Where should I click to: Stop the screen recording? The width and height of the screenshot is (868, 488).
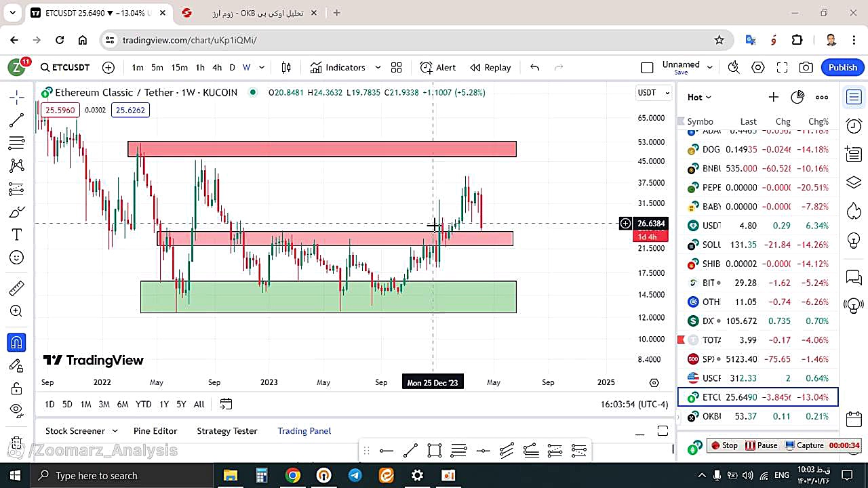click(x=724, y=445)
